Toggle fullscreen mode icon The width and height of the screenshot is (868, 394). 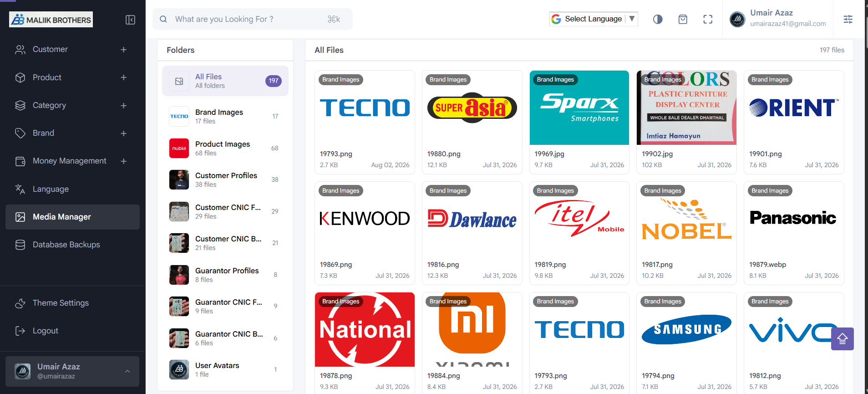pyautogui.click(x=708, y=19)
